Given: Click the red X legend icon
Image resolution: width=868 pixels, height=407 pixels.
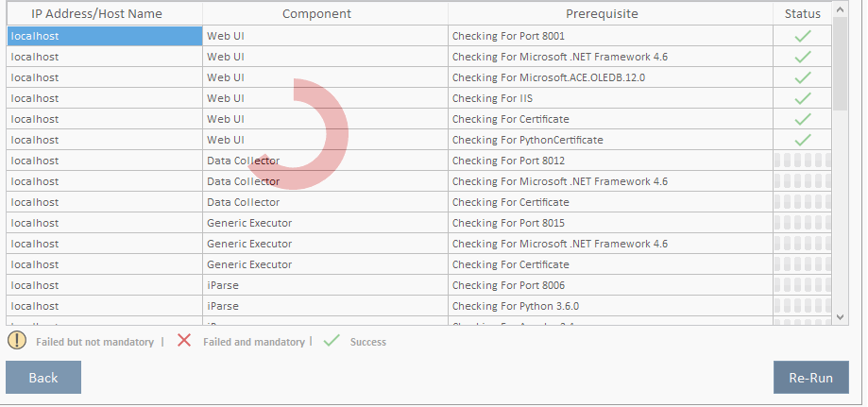Looking at the screenshot, I should click(x=184, y=341).
